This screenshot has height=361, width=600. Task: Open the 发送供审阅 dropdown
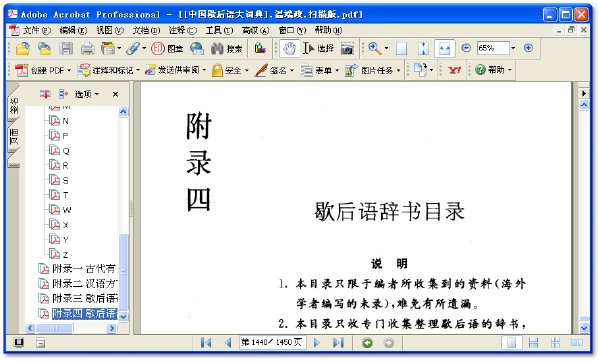(175, 70)
